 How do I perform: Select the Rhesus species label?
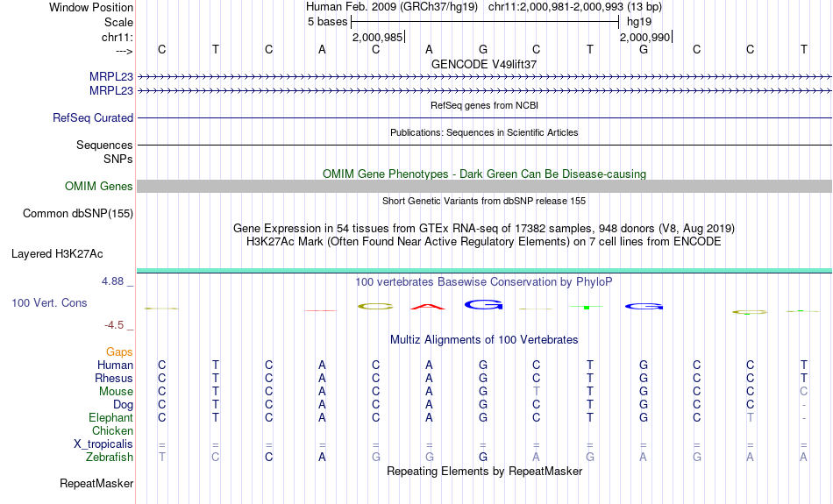pyautogui.click(x=114, y=378)
